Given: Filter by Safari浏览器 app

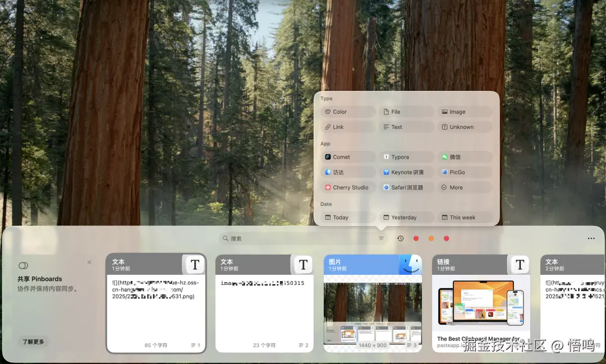Looking at the screenshot, I should click(407, 187).
